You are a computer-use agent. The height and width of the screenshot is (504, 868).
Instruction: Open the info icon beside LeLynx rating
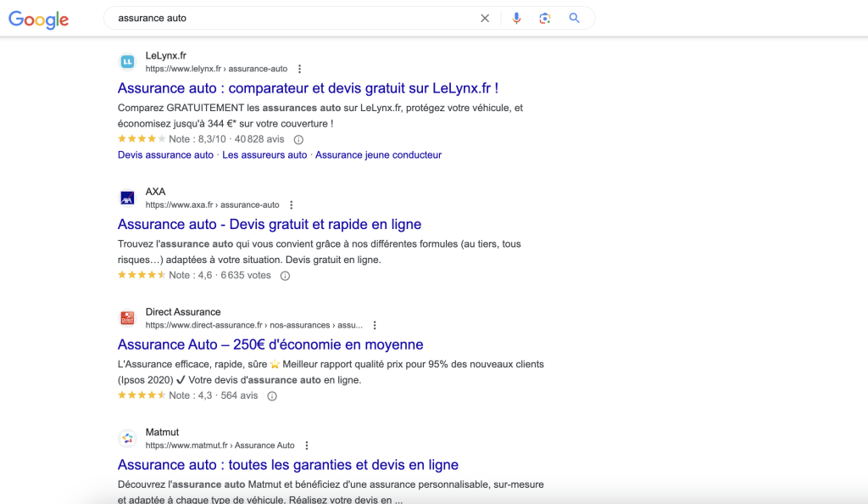[298, 139]
